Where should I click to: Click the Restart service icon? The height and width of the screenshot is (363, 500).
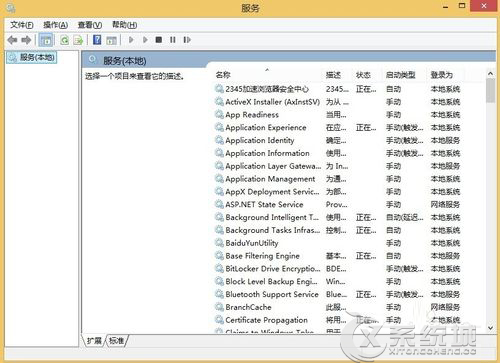(x=187, y=40)
